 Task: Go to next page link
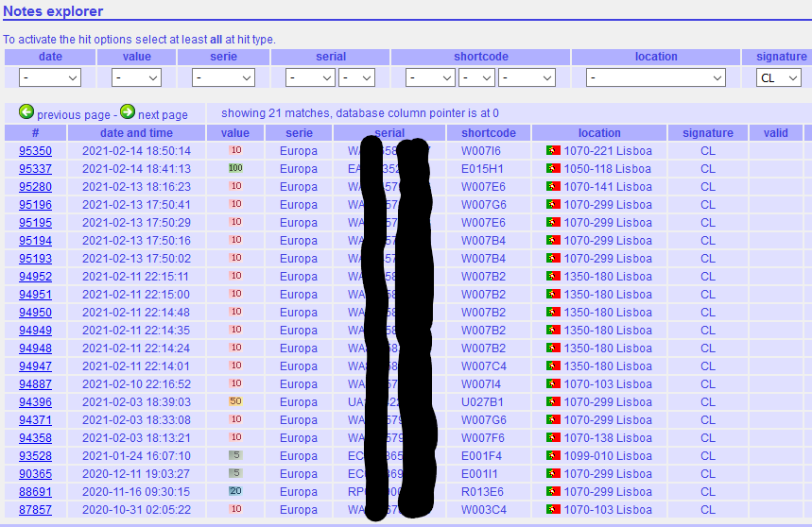163,115
